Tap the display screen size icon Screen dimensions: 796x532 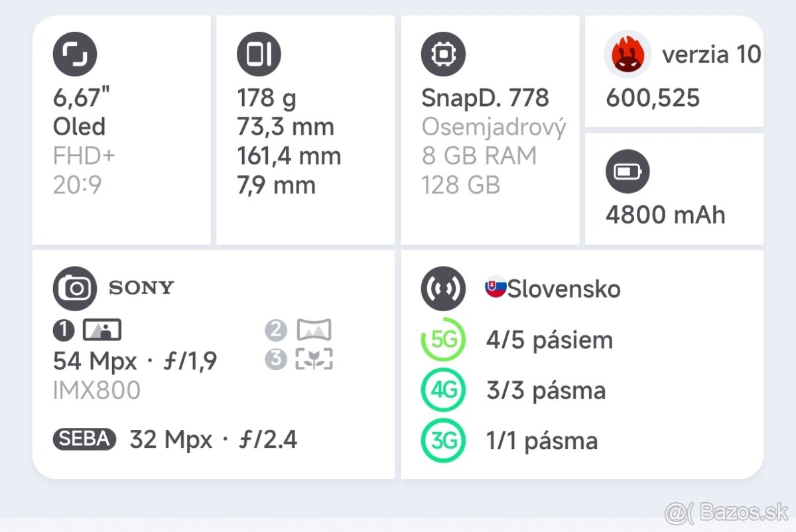(x=75, y=54)
